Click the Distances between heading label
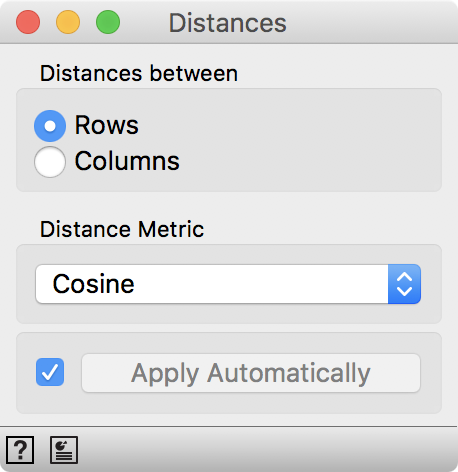The image size is (458, 472). 139,73
